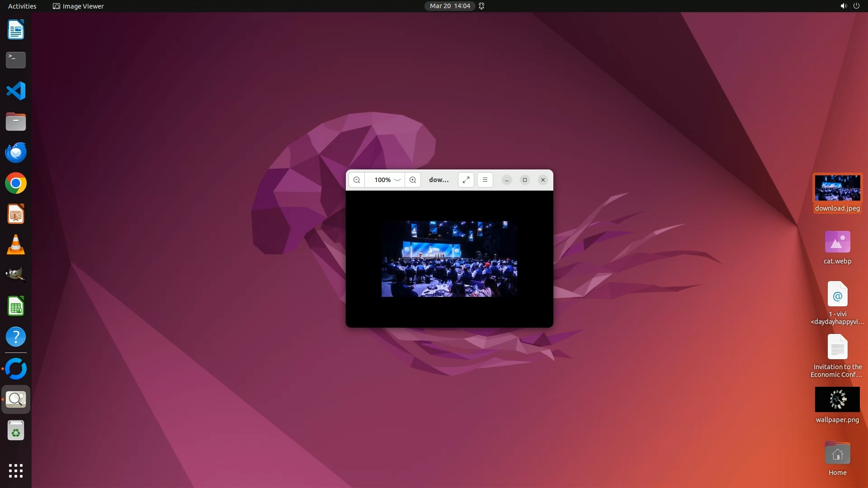Open GIMP from the dock

pyautogui.click(x=16, y=275)
